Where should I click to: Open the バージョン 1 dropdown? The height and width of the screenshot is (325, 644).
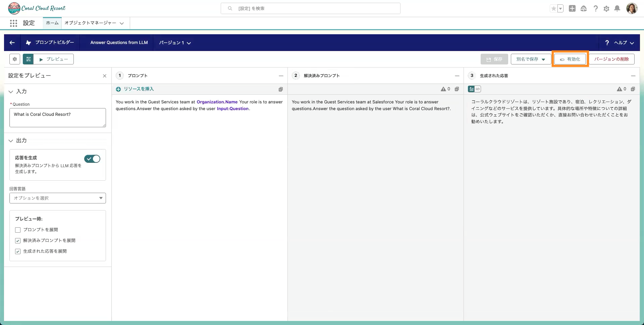(x=175, y=43)
